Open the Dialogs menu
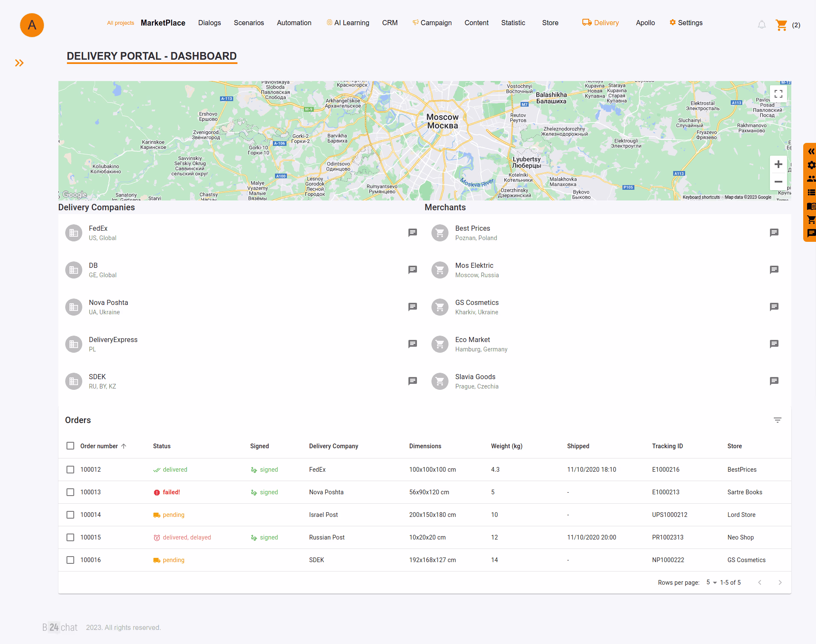Viewport: 816px width, 644px height. pyautogui.click(x=209, y=23)
